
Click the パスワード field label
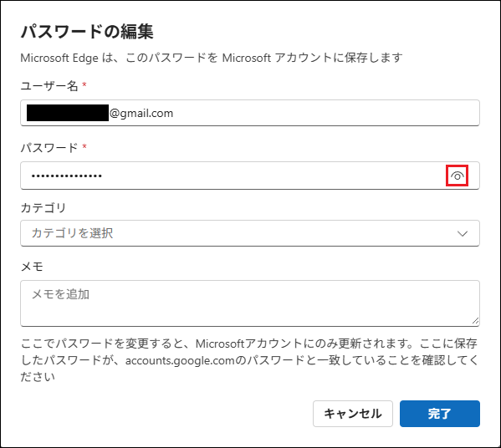point(49,148)
